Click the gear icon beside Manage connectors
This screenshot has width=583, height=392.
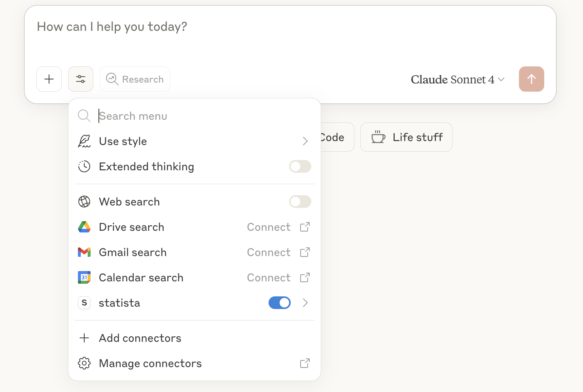coord(84,363)
